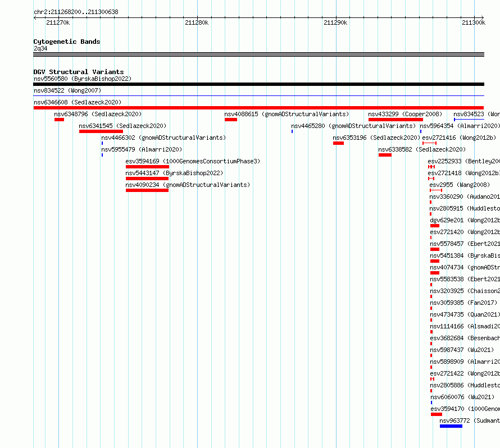Select the red bar under nsv433299

[x=396, y=120]
